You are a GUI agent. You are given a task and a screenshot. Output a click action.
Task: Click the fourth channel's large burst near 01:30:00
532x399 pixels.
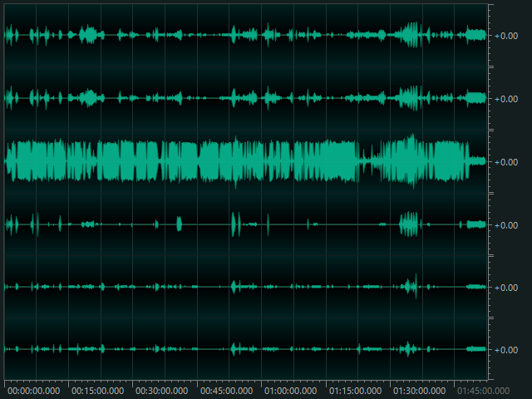408,224
